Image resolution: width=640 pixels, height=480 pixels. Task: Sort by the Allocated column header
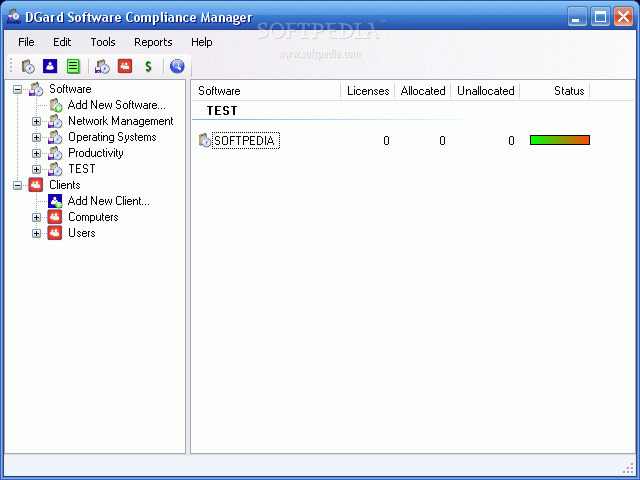click(x=423, y=91)
